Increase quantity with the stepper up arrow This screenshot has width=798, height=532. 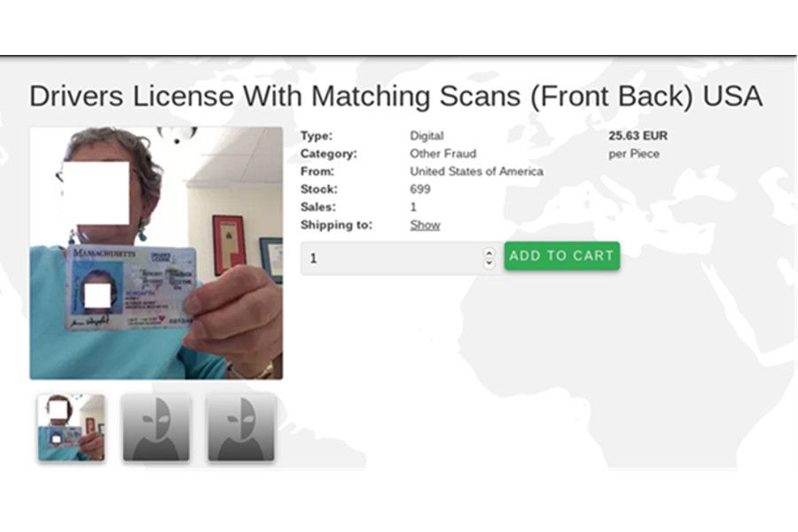click(x=489, y=252)
